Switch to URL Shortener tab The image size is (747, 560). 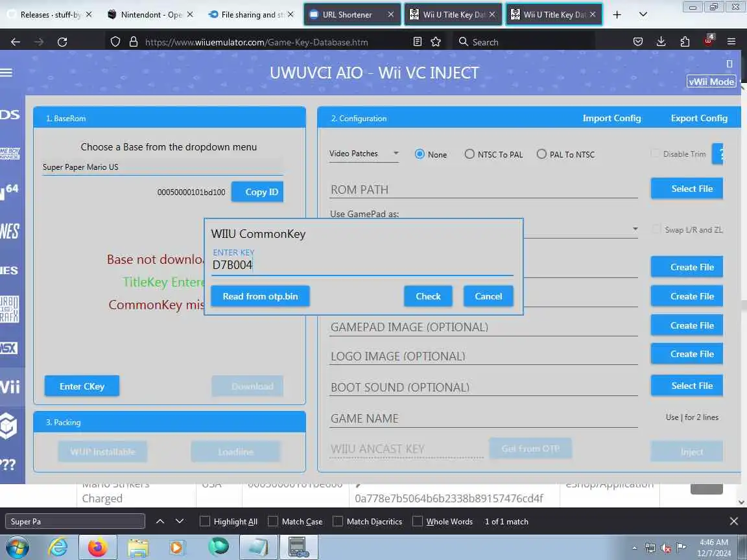click(352, 15)
